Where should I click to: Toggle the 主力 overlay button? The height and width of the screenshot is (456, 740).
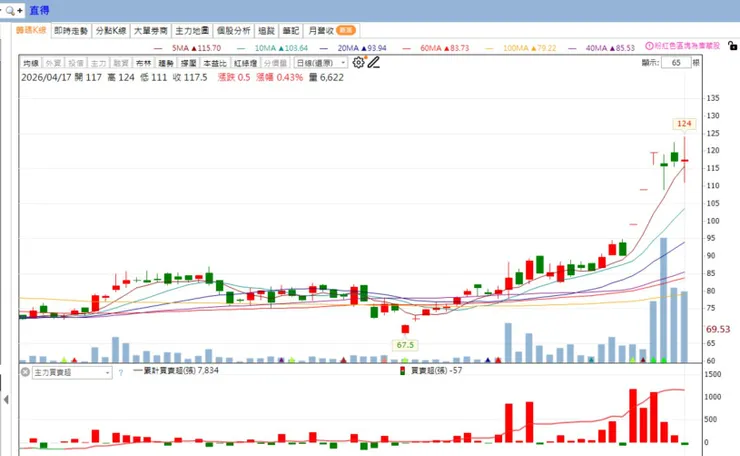pyautogui.click(x=98, y=63)
